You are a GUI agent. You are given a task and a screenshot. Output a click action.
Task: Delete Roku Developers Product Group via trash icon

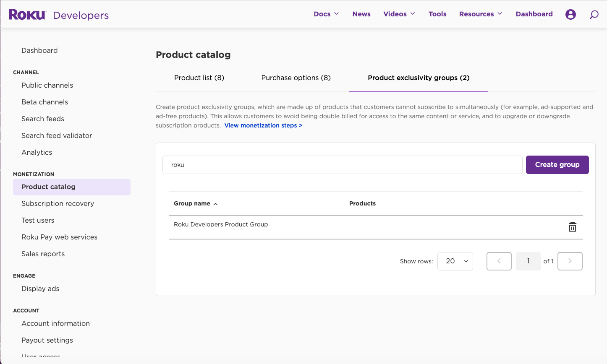pyautogui.click(x=572, y=227)
